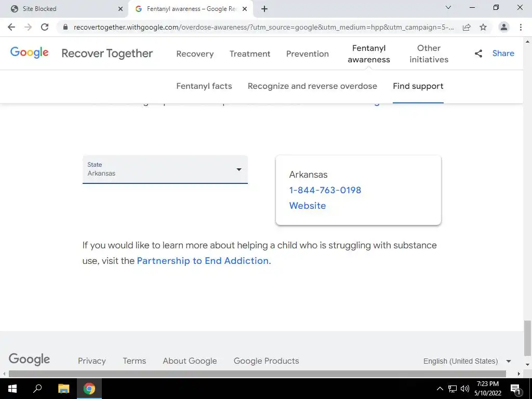
Task: Click the footer Google logo
Action: coord(29,360)
